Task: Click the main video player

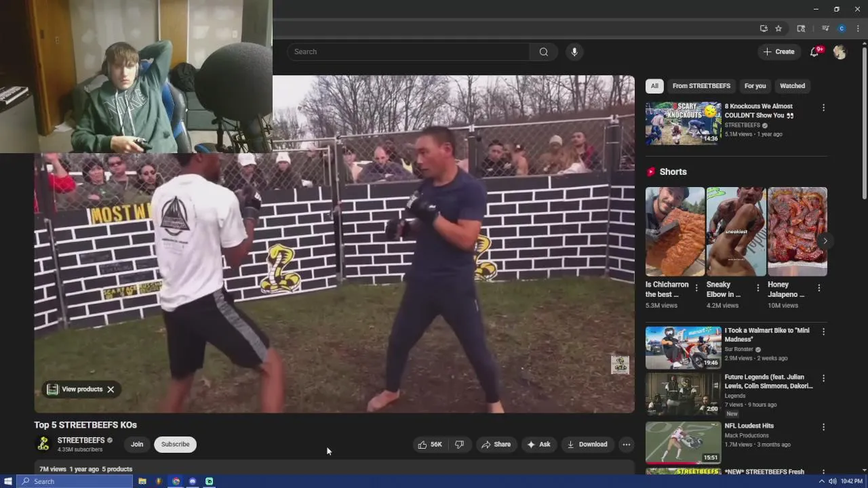Action: coord(334,244)
